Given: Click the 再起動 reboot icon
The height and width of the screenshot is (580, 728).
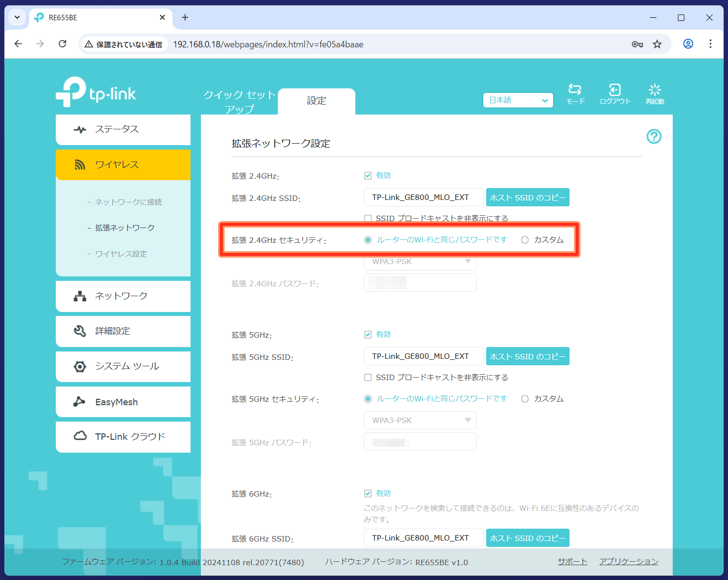Looking at the screenshot, I should click(x=655, y=89).
